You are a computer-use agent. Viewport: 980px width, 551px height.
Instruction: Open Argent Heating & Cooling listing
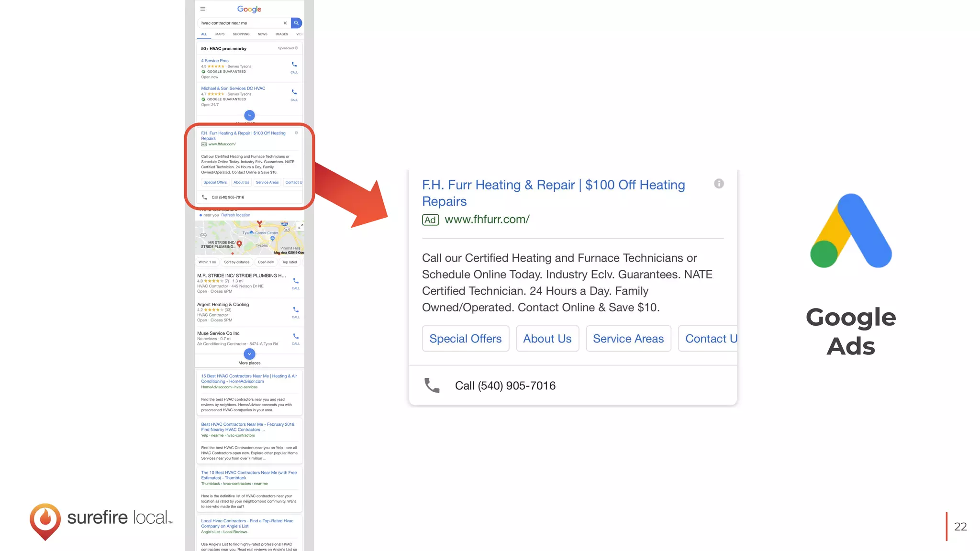[x=223, y=305]
